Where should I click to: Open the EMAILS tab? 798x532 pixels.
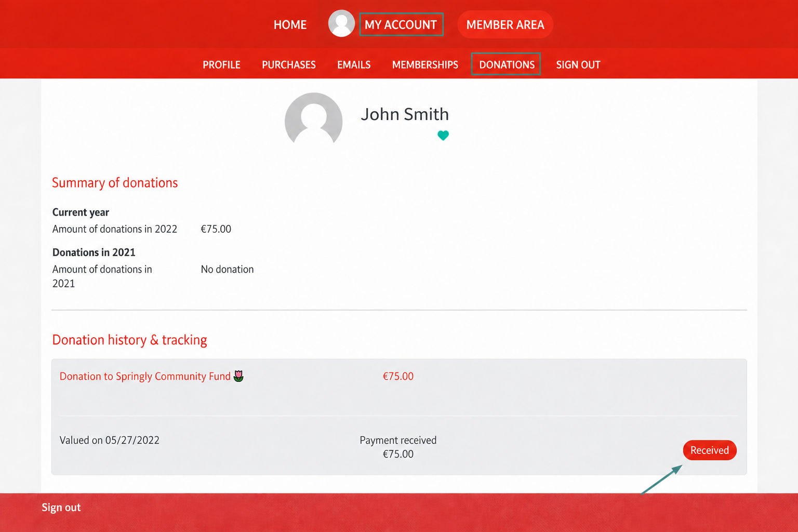tap(354, 65)
